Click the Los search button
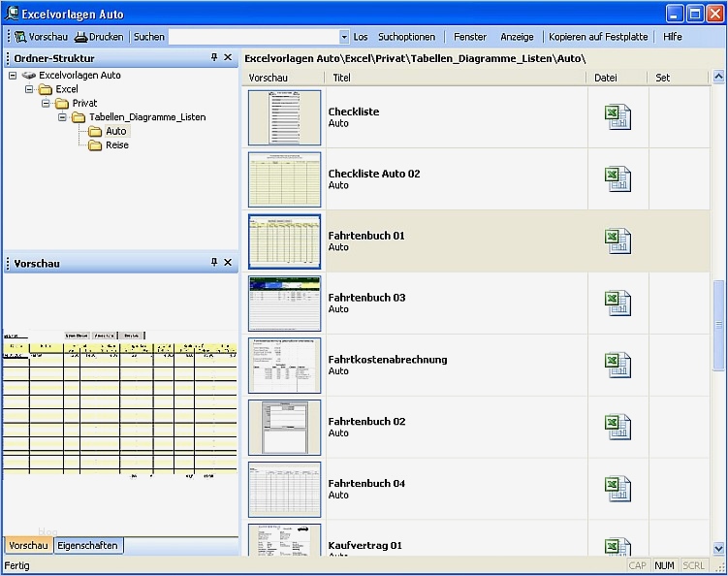Viewport: 728px width, 576px height. coord(361,37)
